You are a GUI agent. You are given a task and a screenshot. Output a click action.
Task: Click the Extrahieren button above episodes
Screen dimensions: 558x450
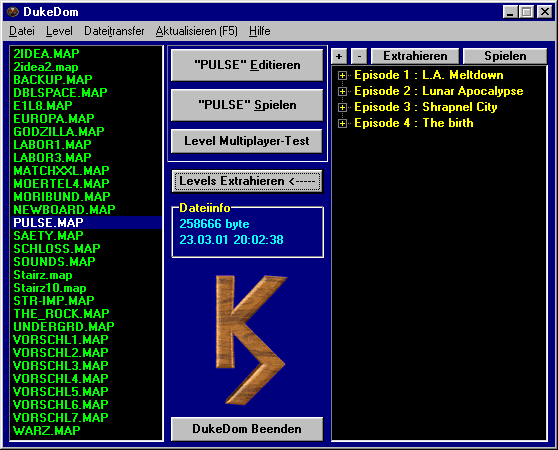(415, 56)
